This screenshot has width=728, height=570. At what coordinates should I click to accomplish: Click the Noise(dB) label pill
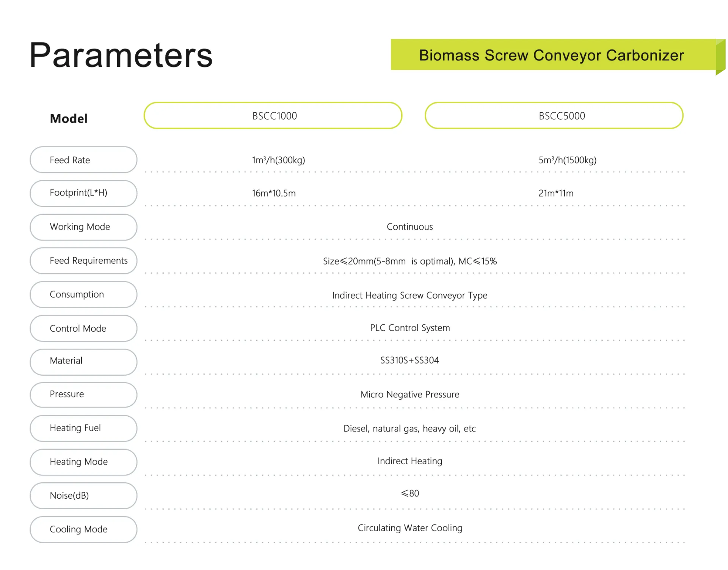pos(83,496)
